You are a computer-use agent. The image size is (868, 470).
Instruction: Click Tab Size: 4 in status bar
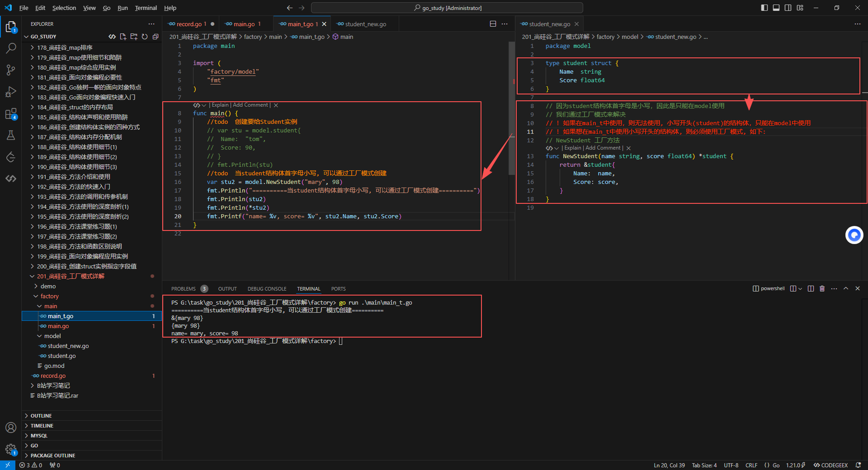point(704,465)
